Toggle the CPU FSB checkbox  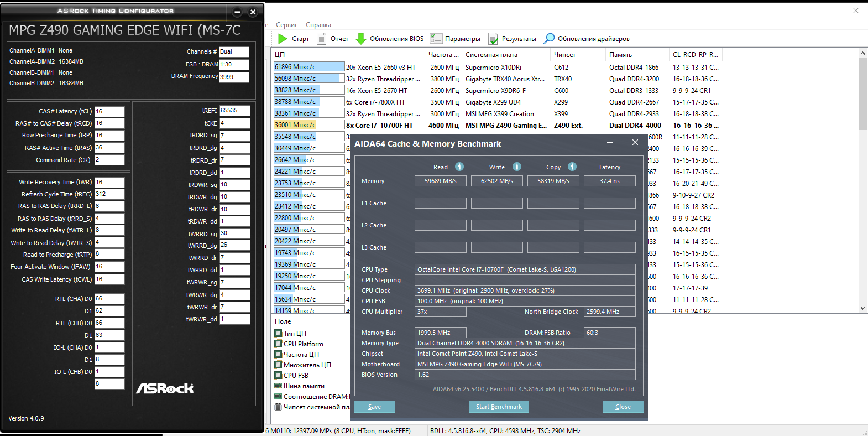(x=278, y=375)
